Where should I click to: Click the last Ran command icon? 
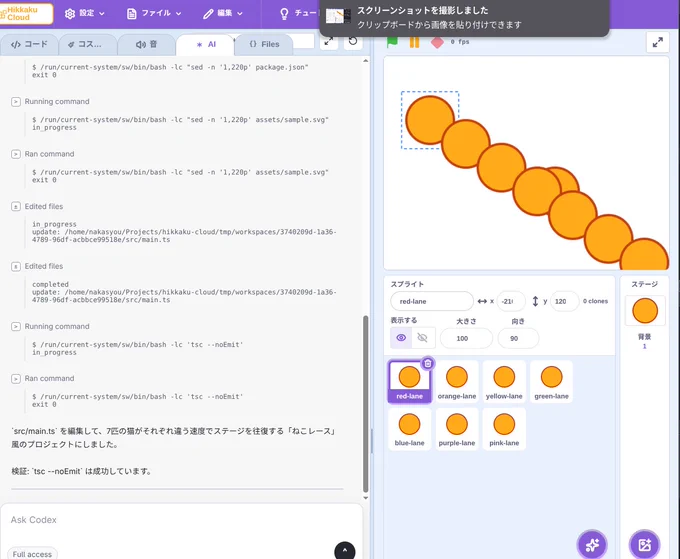coord(16,379)
